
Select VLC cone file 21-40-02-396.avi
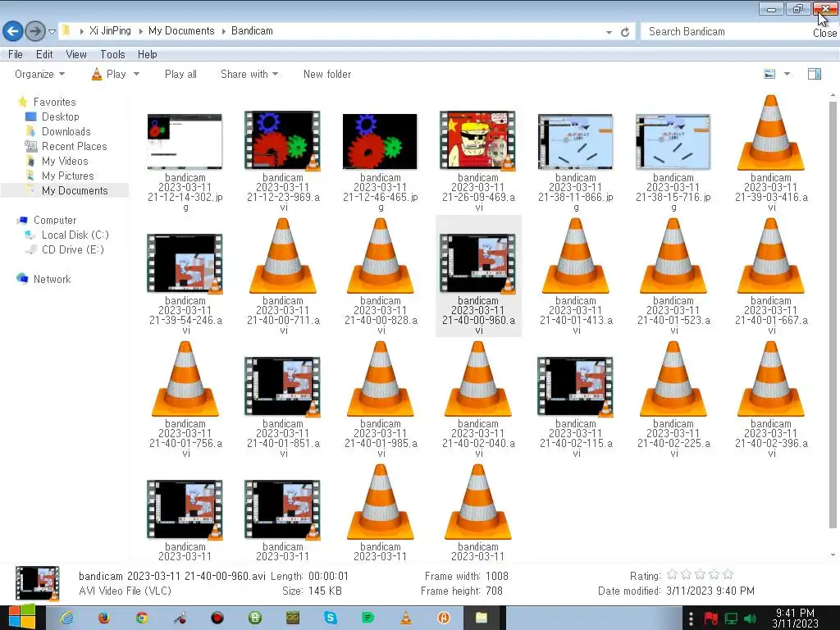pos(770,379)
